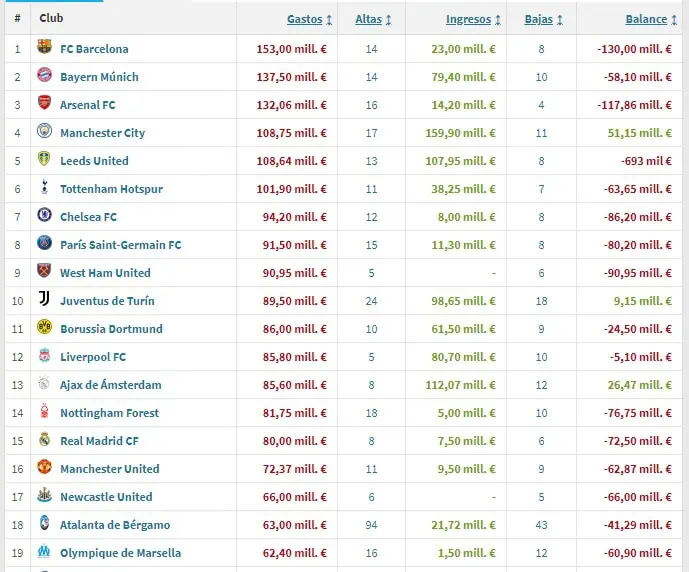Image resolution: width=689 pixels, height=572 pixels.
Task: Open the Chelsea FC club link
Action: pos(88,217)
